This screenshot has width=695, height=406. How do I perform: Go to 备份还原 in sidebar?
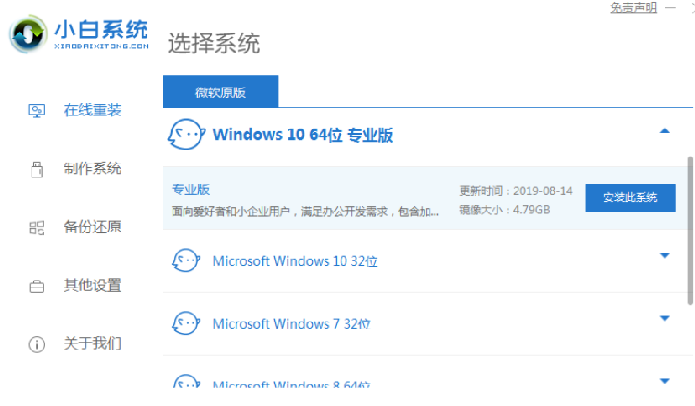tap(92, 227)
